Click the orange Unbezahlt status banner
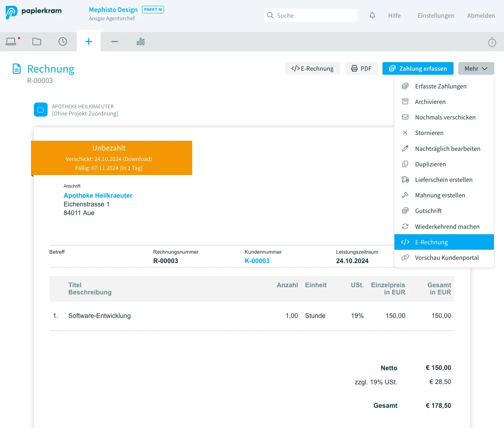Screen dimensions: 504x428 [111, 158]
